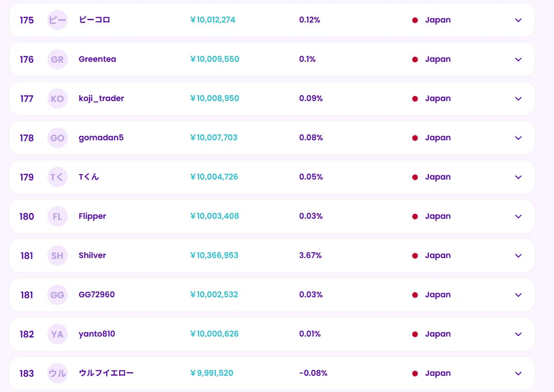Select the yanto810 username
The image size is (554, 392).
point(97,334)
